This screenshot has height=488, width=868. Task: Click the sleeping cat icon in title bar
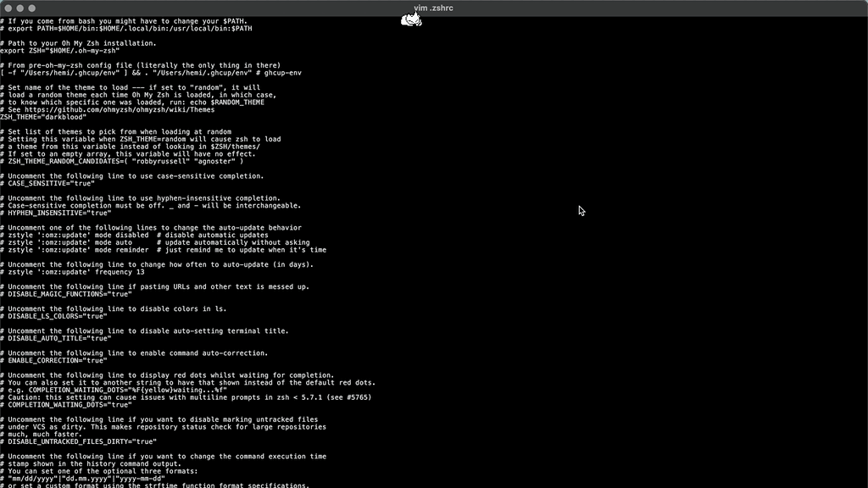click(x=411, y=19)
